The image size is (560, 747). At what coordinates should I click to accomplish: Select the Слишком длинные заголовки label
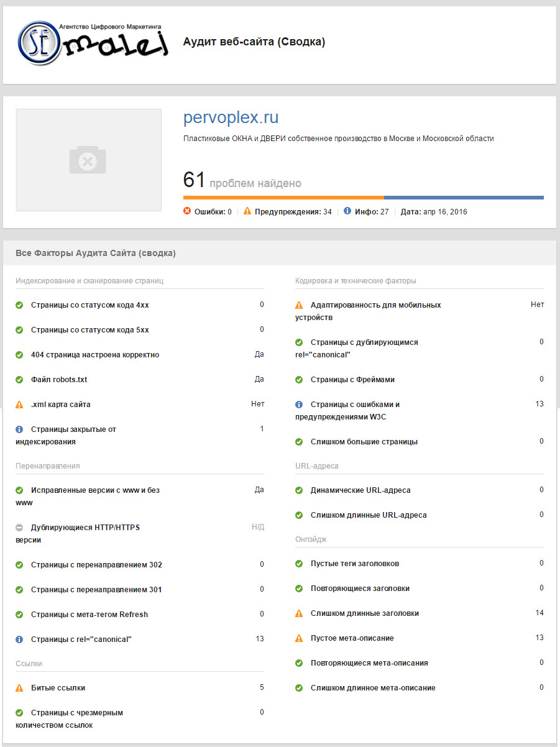coord(365,613)
